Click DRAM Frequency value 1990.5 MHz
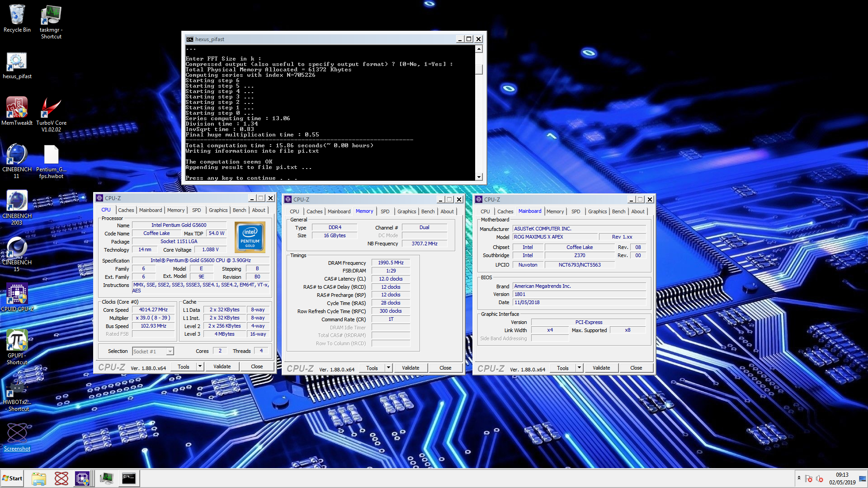This screenshot has height=488, width=868. 391,263
